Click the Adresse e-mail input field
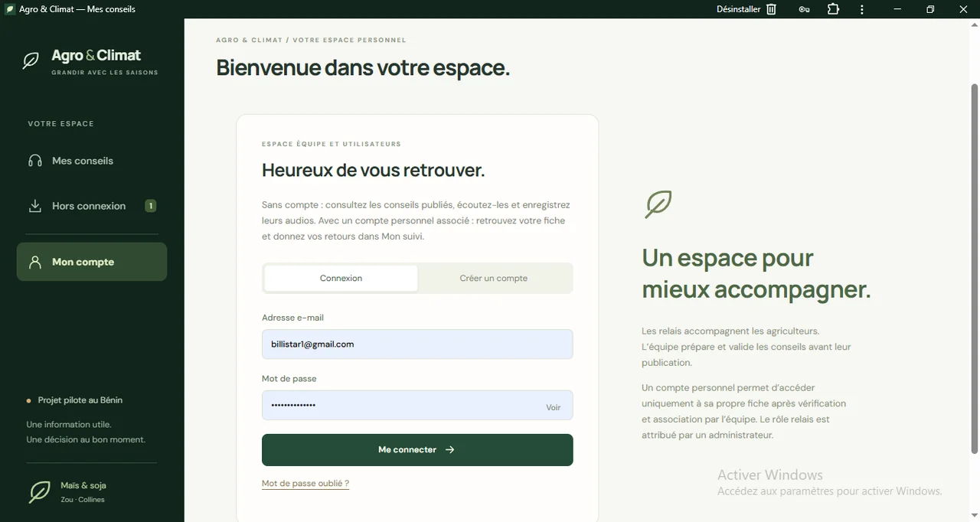Viewport: 980px width, 522px height. pos(417,344)
